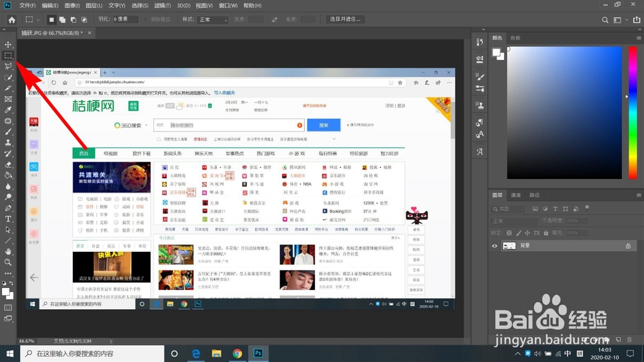
Task: Select the Eraser tool
Action: (8, 164)
